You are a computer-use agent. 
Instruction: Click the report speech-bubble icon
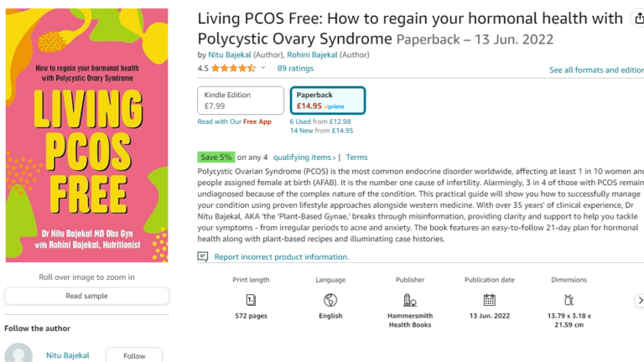click(x=202, y=257)
